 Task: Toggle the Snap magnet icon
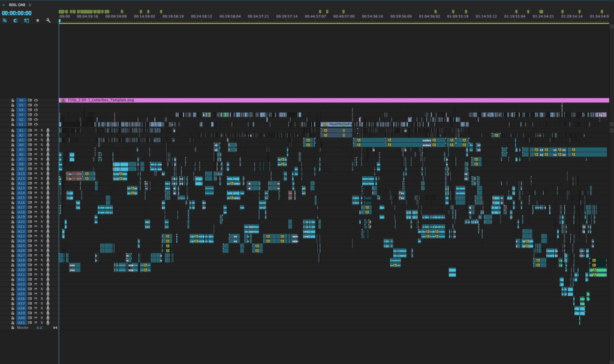[x=15, y=20]
